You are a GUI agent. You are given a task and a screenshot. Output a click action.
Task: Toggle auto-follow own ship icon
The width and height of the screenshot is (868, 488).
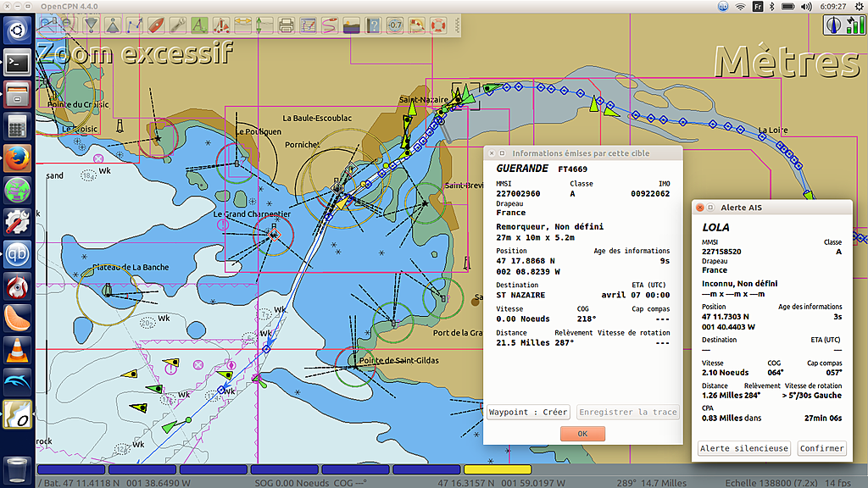[x=156, y=25]
